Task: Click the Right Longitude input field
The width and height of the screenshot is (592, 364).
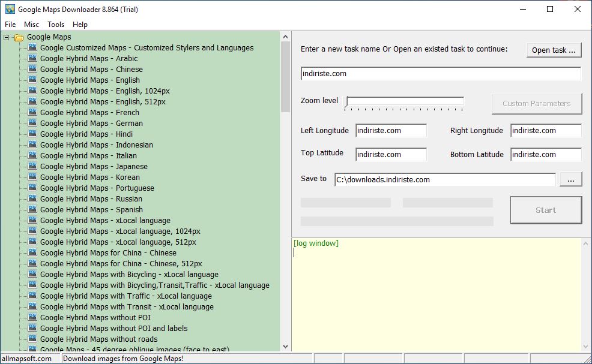Action: click(546, 131)
